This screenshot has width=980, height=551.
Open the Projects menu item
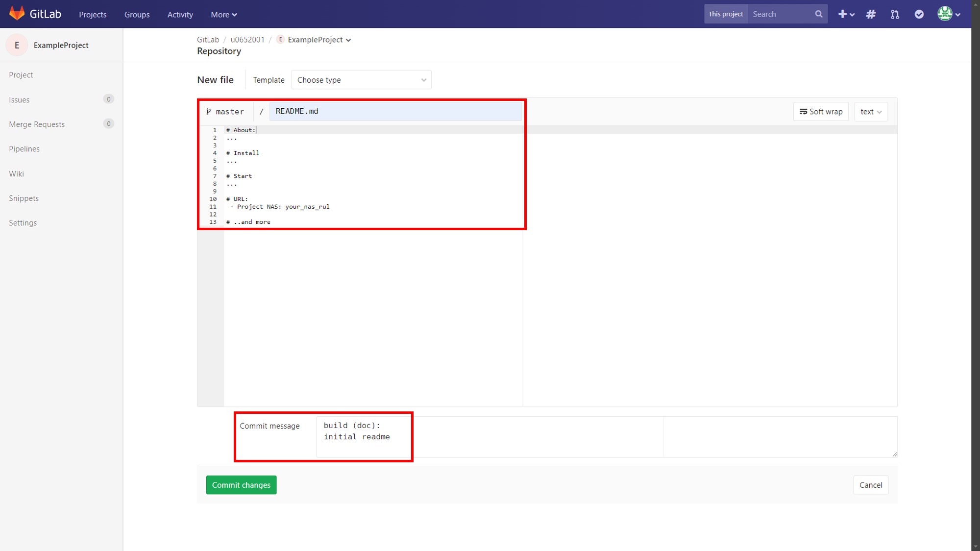pyautogui.click(x=93, y=15)
